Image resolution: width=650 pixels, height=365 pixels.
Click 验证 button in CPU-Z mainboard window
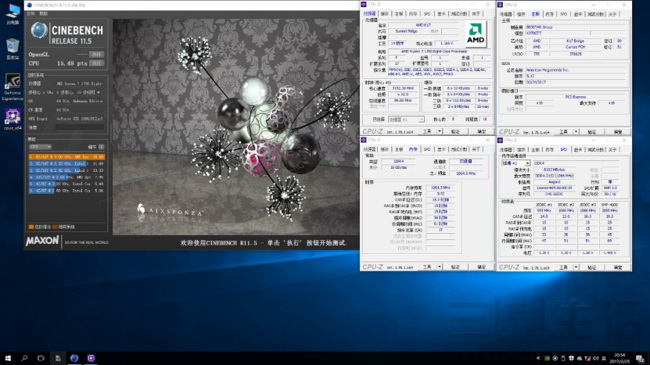click(592, 132)
